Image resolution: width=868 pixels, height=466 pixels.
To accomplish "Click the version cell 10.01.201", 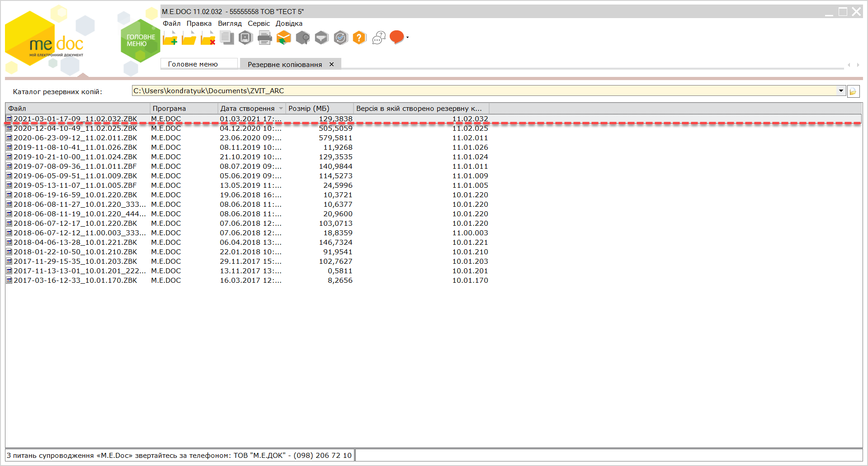I will click(x=470, y=271).
